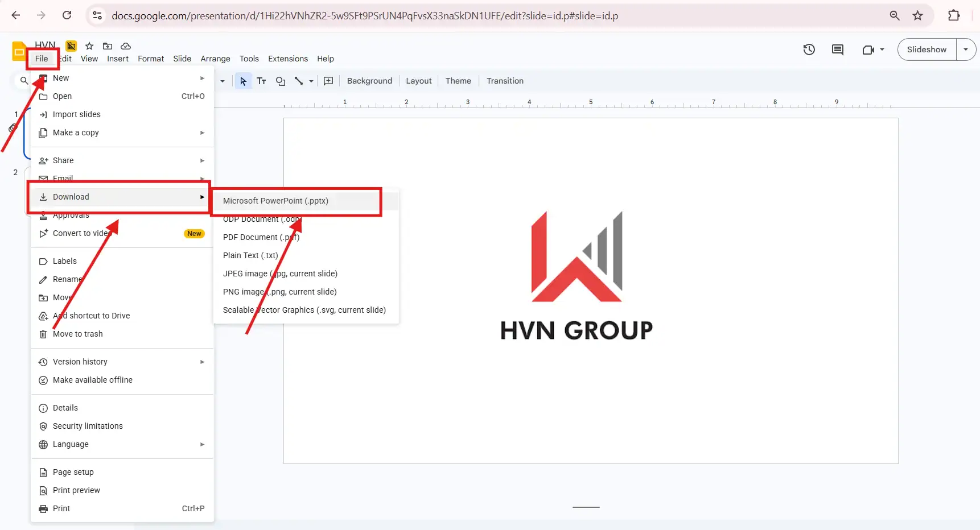Open browser extensions puzzle icon
Image resolution: width=980 pixels, height=530 pixels.
[954, 15]
